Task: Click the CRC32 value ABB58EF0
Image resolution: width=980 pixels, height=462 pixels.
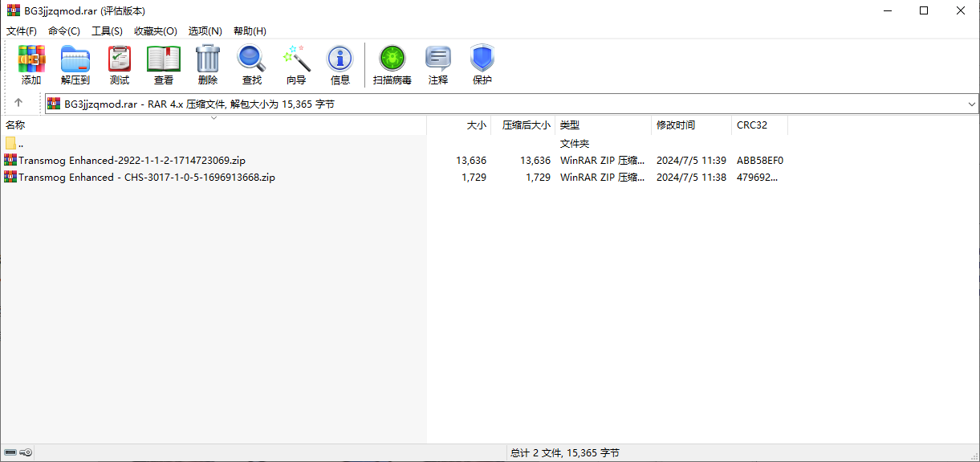Action: [x=760, y=161]
